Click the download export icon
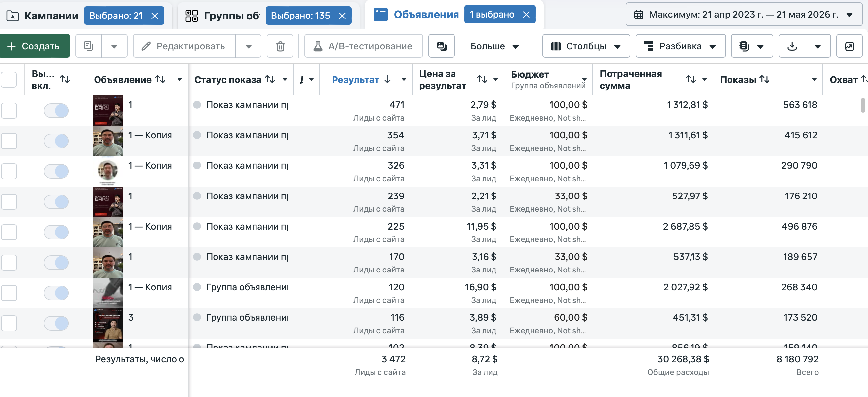868x397 pixels. pos(792,46)
